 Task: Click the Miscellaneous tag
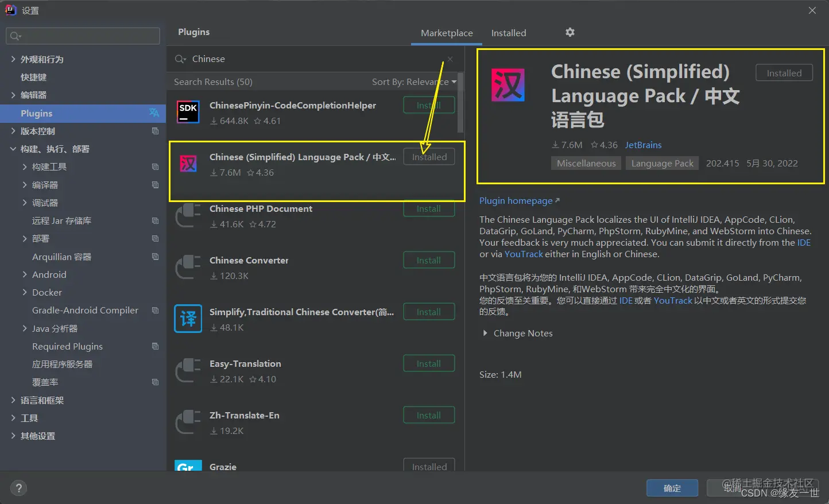586,163
